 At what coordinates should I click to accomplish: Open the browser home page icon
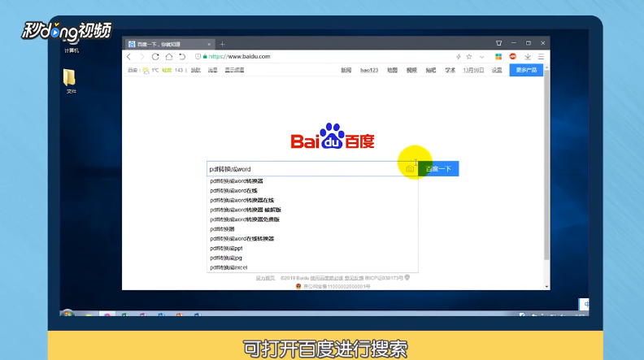point(169,57)
